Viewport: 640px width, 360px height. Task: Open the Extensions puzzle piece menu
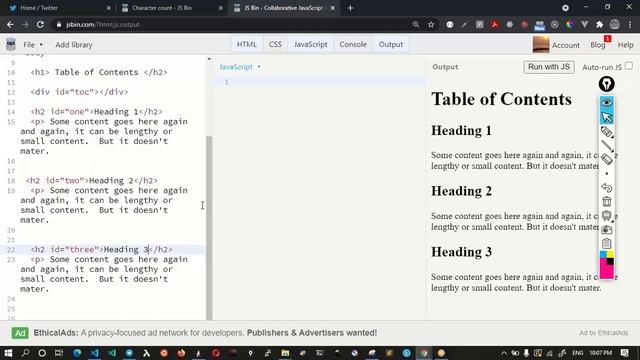600,24
